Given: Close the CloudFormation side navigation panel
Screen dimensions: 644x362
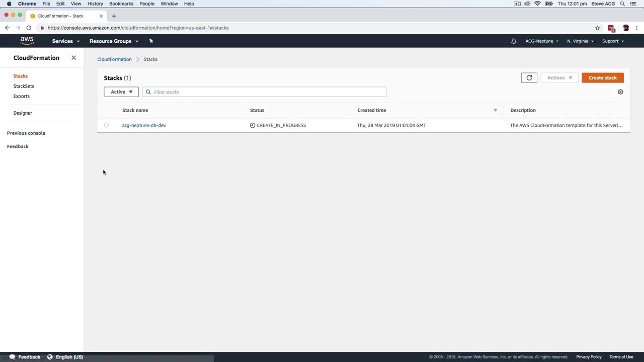Looking at the screenshot, I should 73,58.
